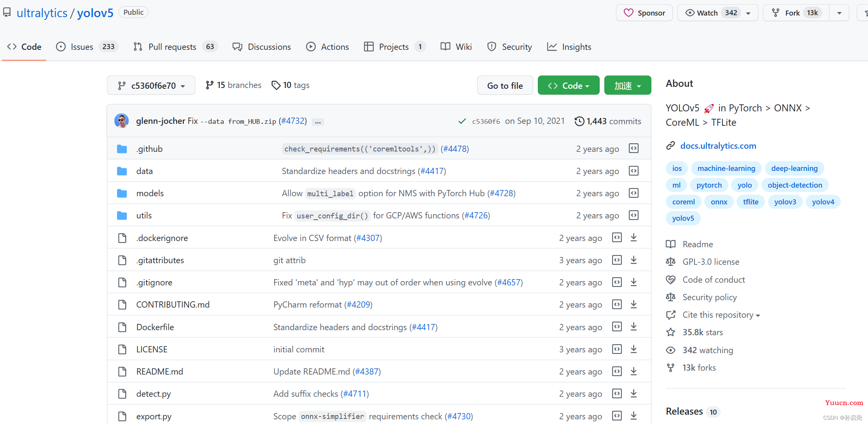Open the Security tab
868x424 pixels.
tap(509, 47)
